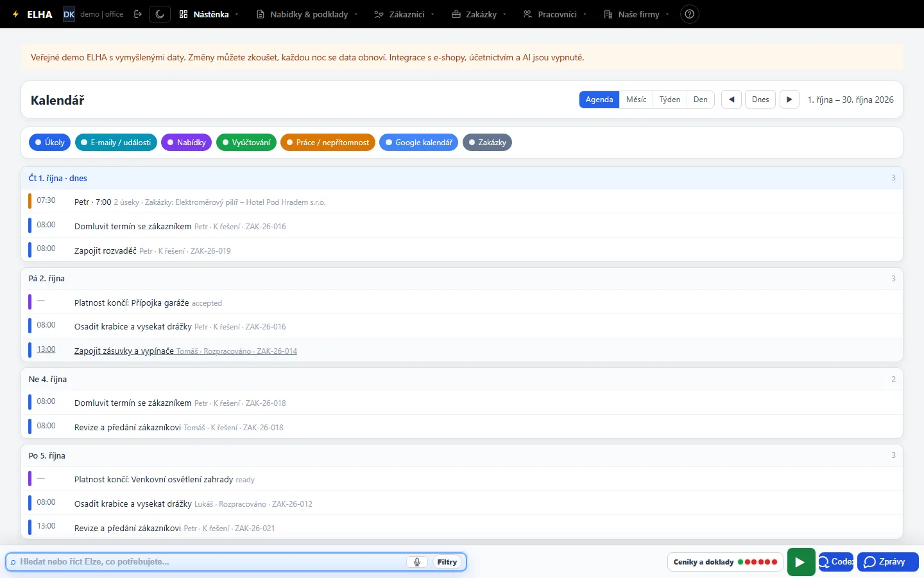Expand the Zákazníci menu
Image resolution: width=924 pixels, height=578 pixels.
(404, 14)
